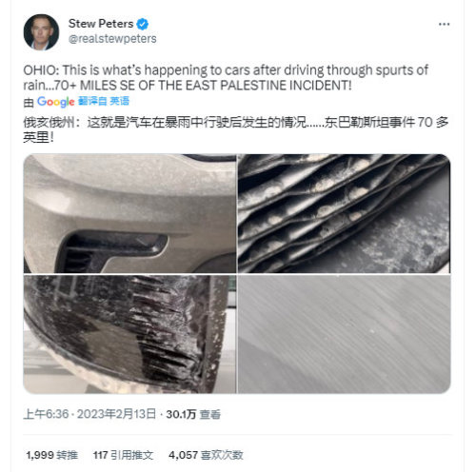Click the 翻译自 英语 translation link
The height and width of the screenshot is (472, 476).
pos(104,101)
